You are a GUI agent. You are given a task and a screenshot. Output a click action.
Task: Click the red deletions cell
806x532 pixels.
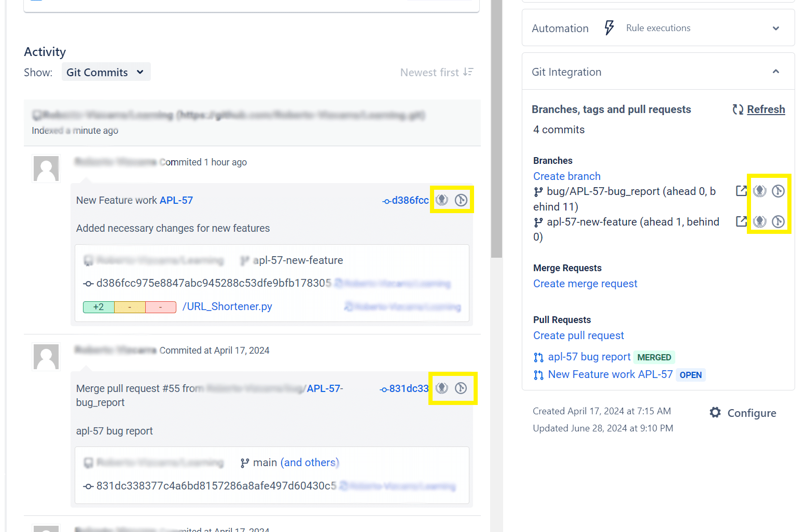[x=161, y=307]
